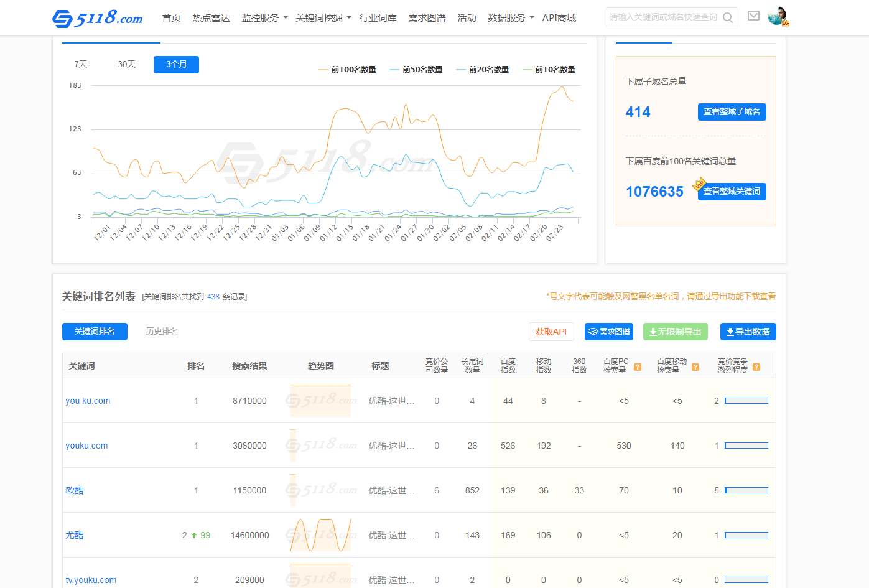
Task: Click help icon beside 百度PC检索量
Action: tap(638, 367)
